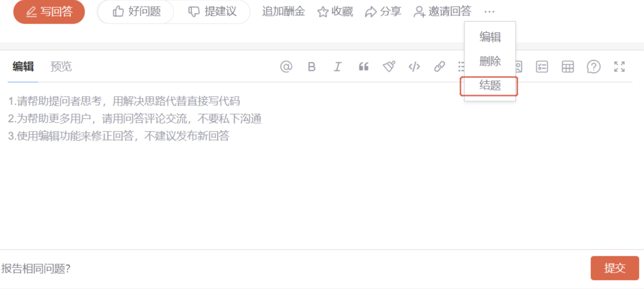Insert a table using the grid icon
The width and height of the screenshot is (644, 289).
[x=568, y=67]
